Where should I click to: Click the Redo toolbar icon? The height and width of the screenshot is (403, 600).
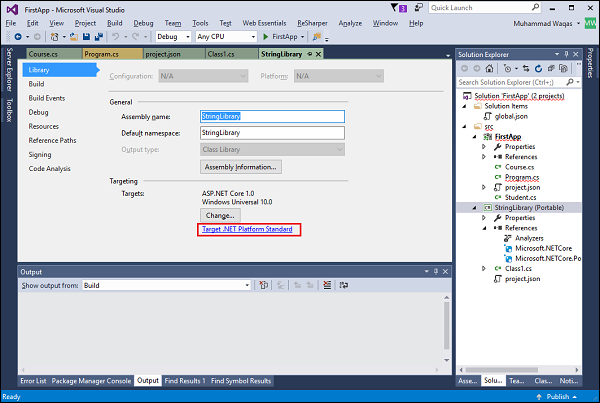click(x=135, y=37)
